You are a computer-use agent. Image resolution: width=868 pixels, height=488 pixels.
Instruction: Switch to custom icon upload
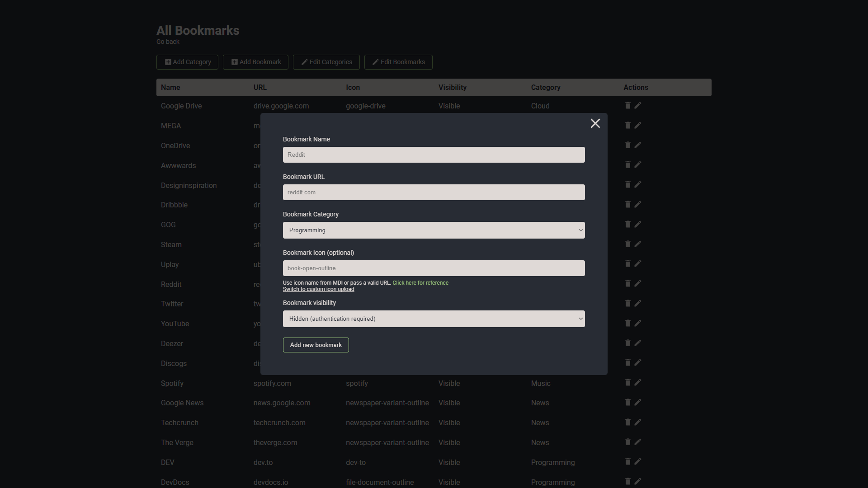point(318,289)
